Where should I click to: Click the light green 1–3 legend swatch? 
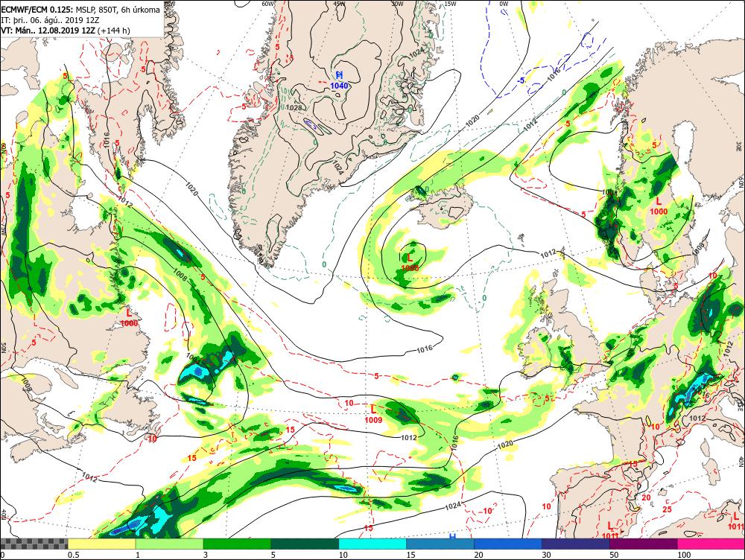coord(170,544)
